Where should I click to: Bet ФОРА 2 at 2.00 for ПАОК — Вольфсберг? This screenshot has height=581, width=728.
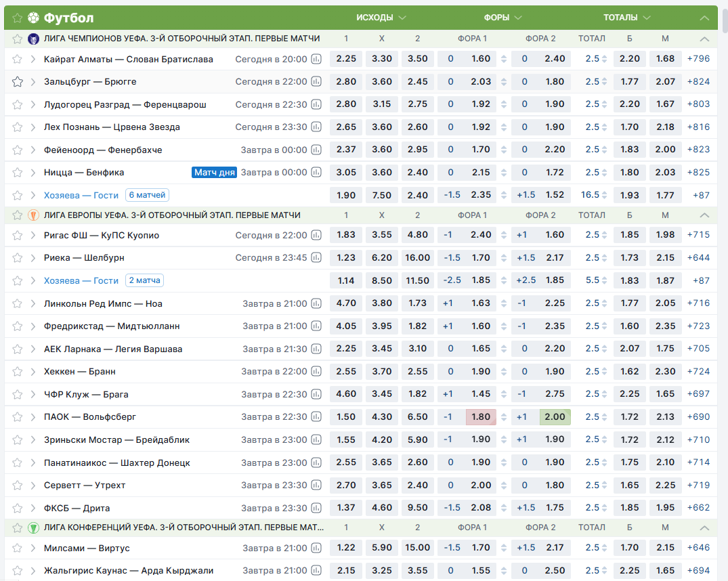coord(555,416)
